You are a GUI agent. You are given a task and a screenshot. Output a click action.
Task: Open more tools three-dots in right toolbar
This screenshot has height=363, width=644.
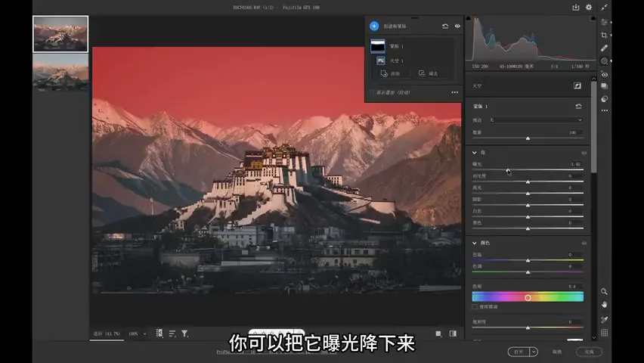click(x=604, y=110)
